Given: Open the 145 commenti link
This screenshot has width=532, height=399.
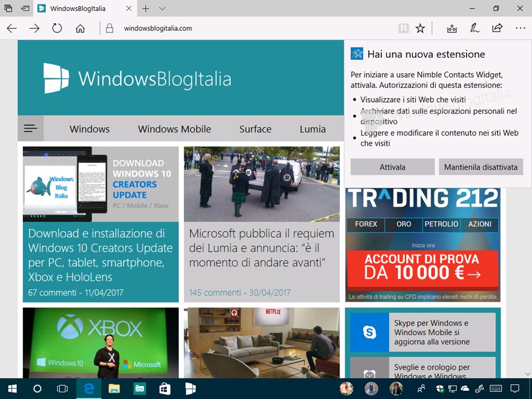Looking at the screenshot, I should pos(215,293).
